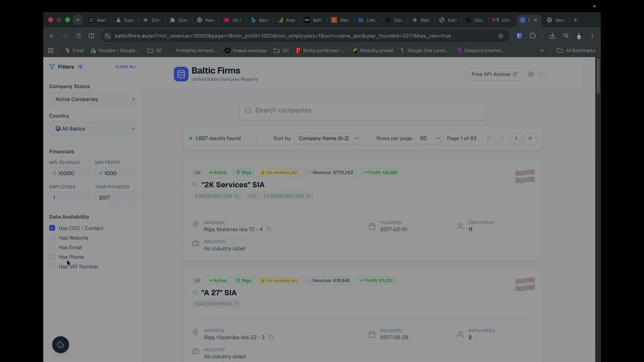The width and height of the screenshot is (644, 362).
Task: Open the EN language selector
Action: pos(543,74)
